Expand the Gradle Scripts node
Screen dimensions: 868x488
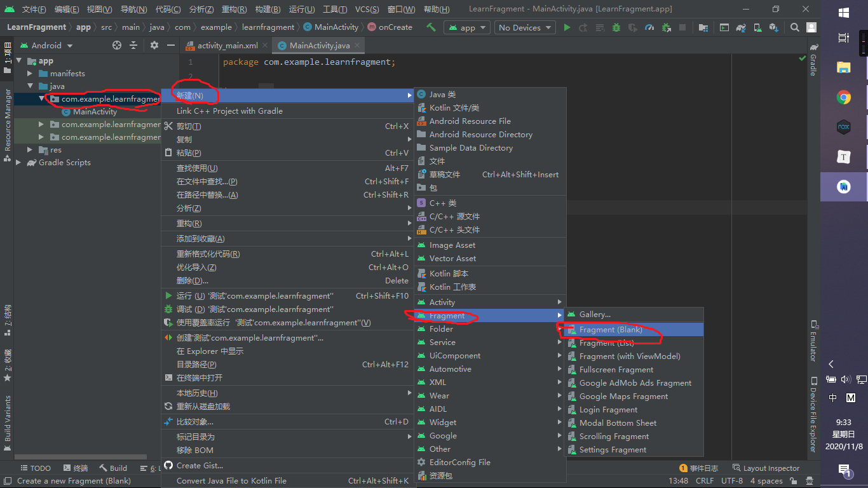(18, 163)
